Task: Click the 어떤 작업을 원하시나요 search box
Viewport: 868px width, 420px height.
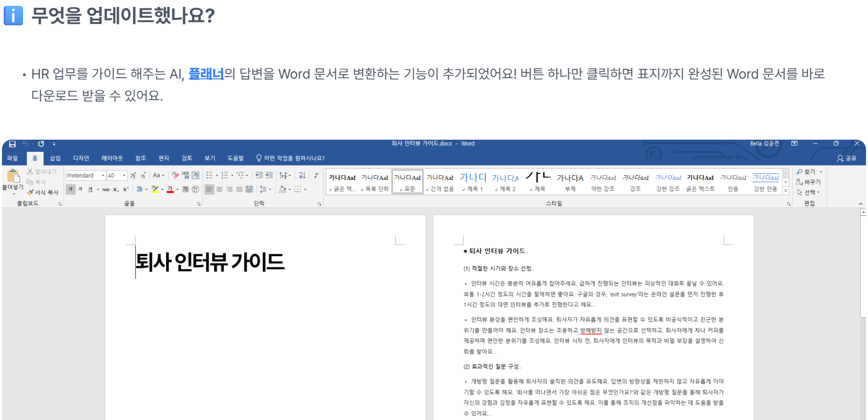Action: point(294,158)
